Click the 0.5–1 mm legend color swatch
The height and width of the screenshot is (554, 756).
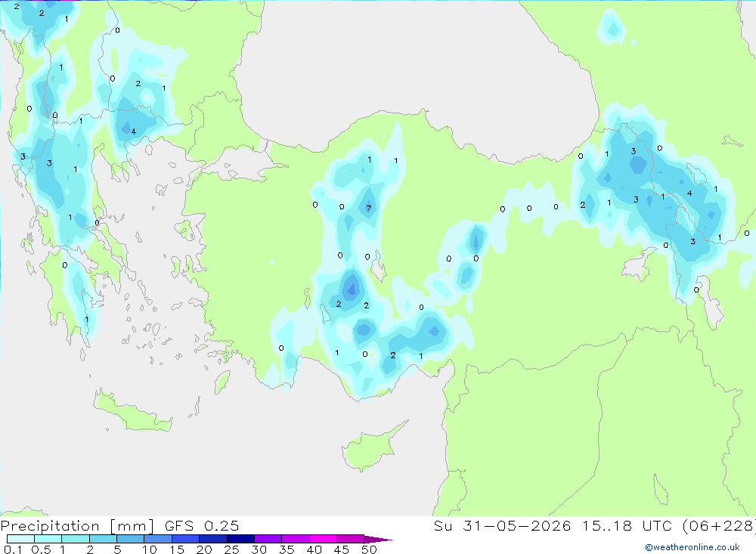pos(48,539)
